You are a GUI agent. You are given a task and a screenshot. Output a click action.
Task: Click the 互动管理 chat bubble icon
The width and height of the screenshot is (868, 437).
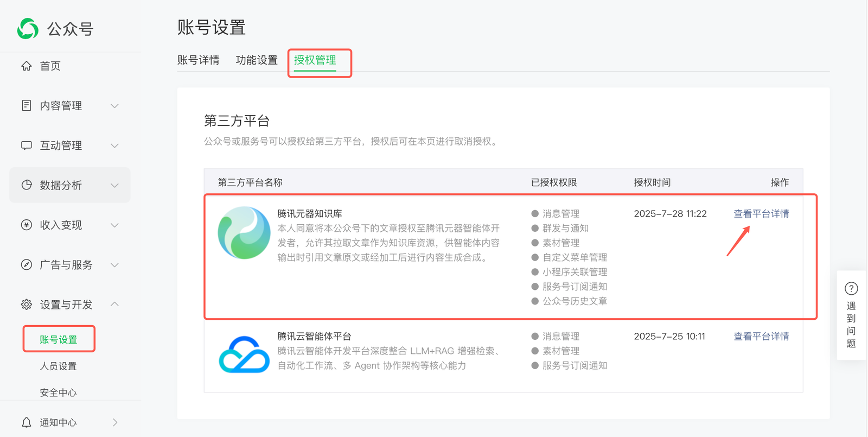(27, 145)
